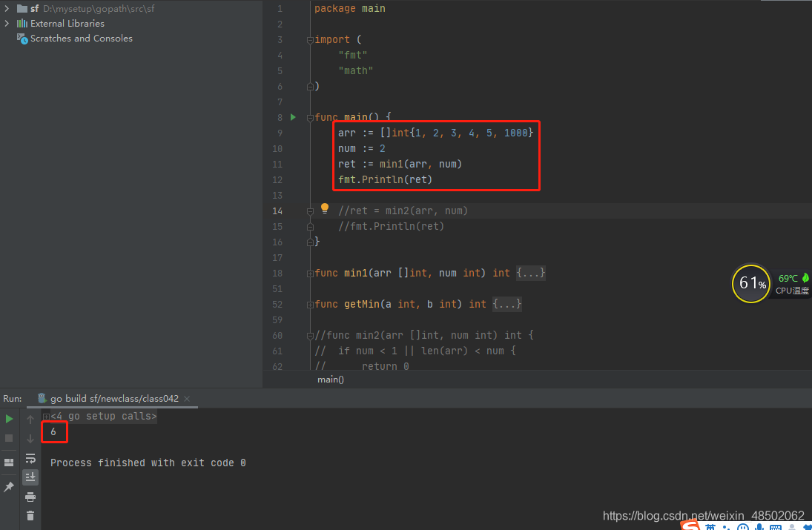Click the yellow light bulb quick-fix icon
Image resolution: width=812 pixels, height=530 pixels.
point(325,208)
